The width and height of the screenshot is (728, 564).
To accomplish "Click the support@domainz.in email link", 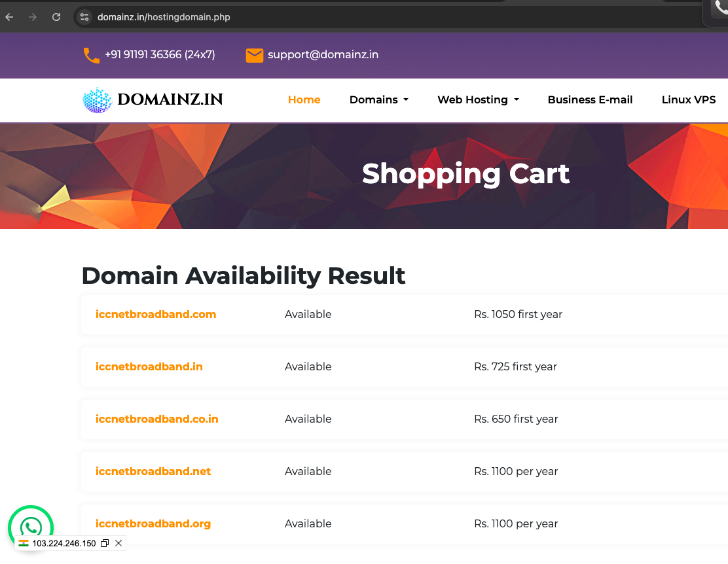I will [x=323, y=55].
